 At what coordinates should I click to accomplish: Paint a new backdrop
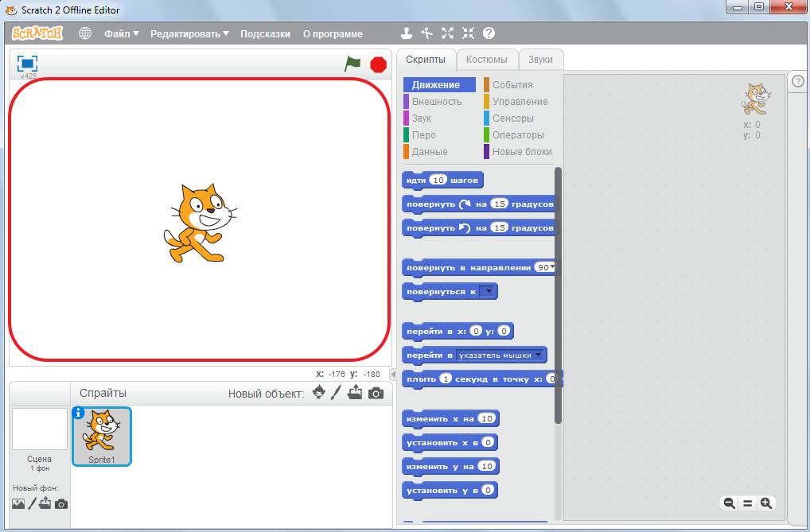(32, 503)
